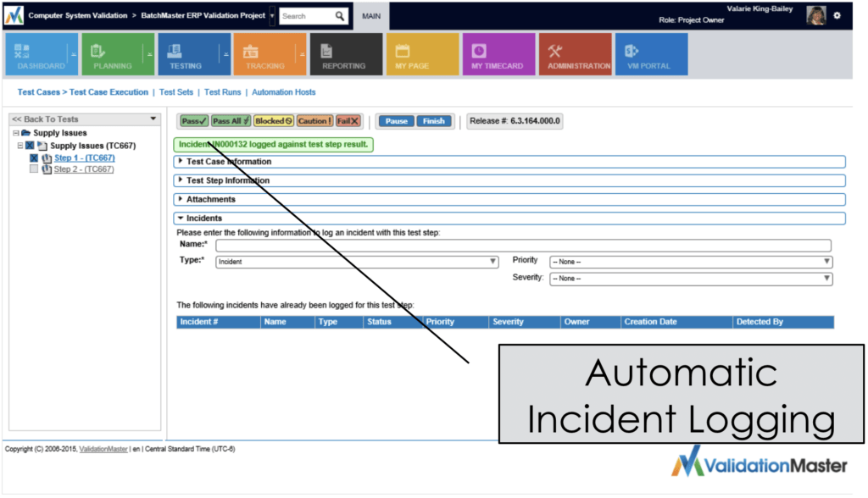Click the Detected By column header
This screenshot has height=498, width=868.
[x=783, y=322]
